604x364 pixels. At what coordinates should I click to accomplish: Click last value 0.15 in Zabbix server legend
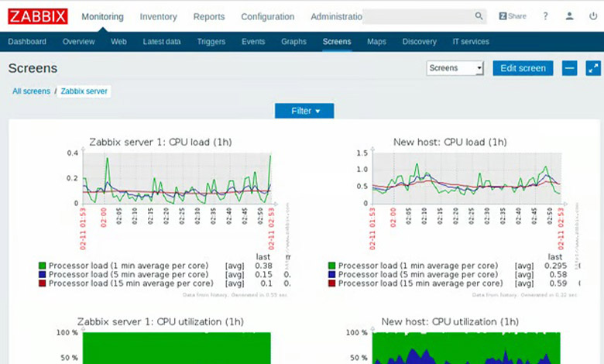pyautogui.click(x=263, y=275)
